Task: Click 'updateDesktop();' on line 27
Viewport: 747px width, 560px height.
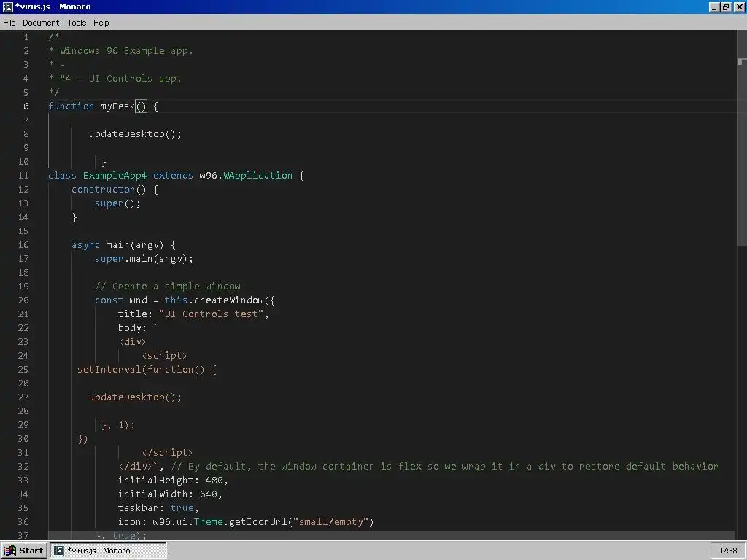Action: click(x=135, y=397)
